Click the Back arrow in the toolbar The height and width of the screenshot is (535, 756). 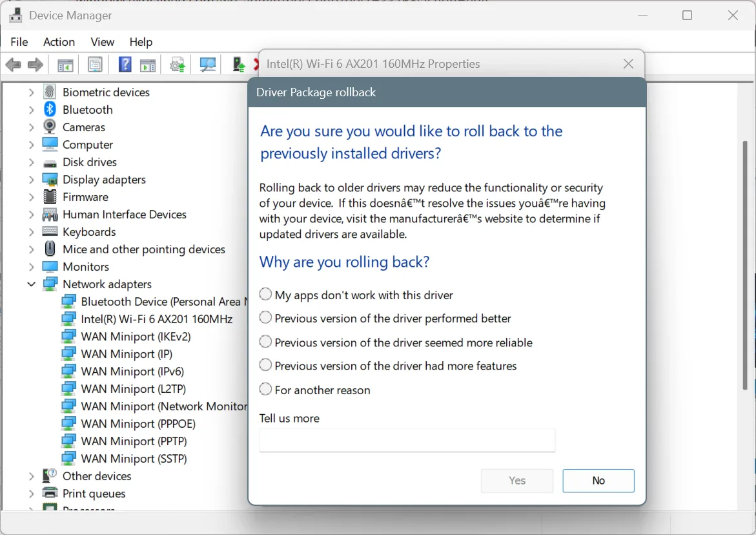pyautogui.click(x=13, y=64)
